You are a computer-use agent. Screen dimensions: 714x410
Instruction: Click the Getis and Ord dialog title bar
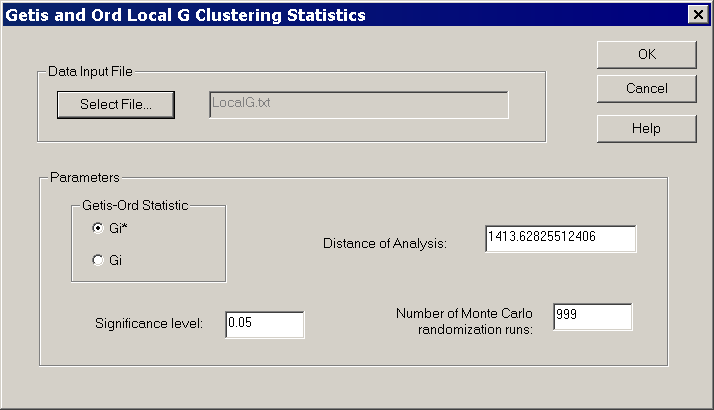pos(346,15)
